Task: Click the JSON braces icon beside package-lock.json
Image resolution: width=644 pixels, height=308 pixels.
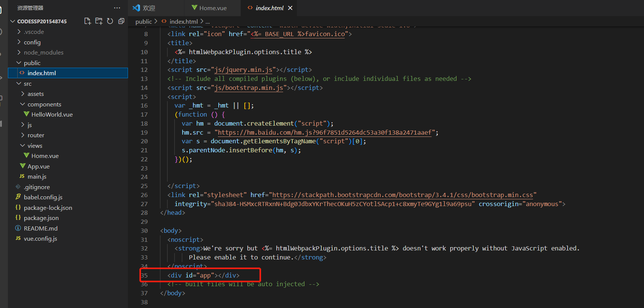Action: tap(18, 207)
